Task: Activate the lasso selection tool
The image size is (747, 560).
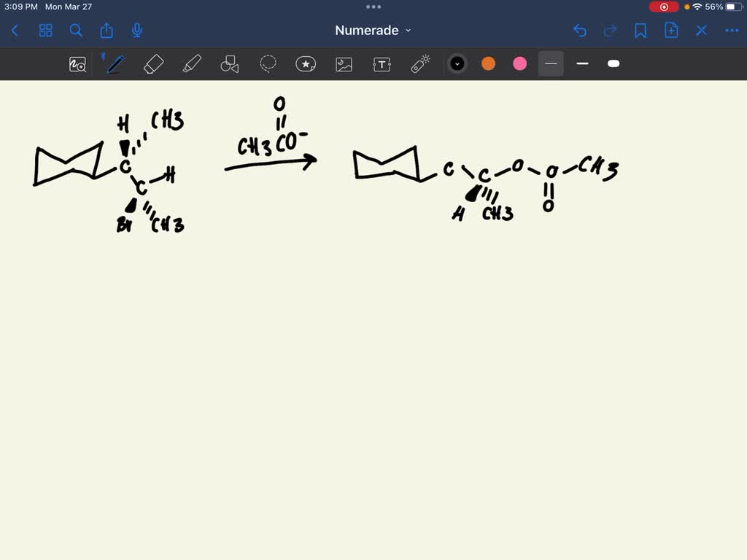Action: pos(268,63)
